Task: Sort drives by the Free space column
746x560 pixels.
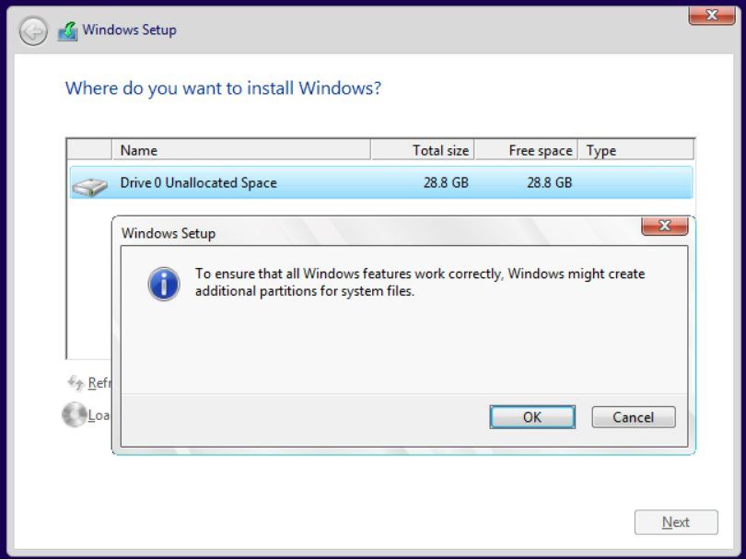Action: pos(526,150)
